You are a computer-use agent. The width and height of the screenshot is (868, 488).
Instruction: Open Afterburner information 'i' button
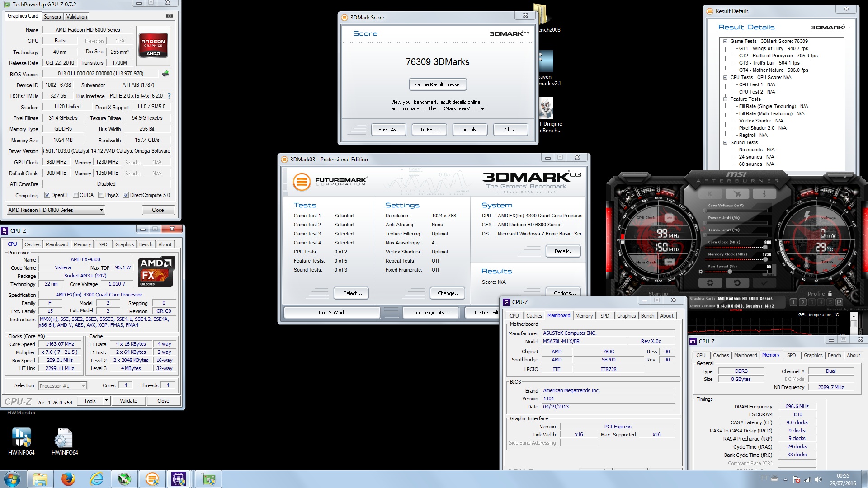pyautogui.click(x=764, y=194)
